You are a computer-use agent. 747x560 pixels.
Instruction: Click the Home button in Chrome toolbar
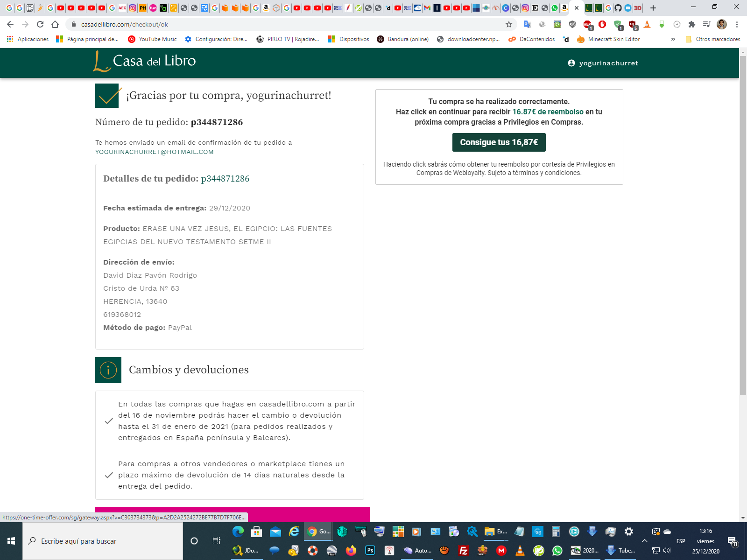tap(55, 24)
